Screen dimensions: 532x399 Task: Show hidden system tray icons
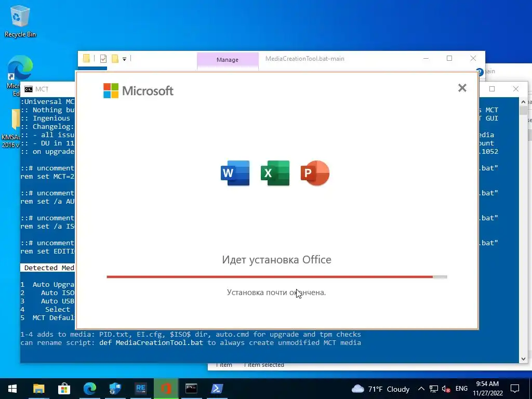click(x=421, y=389)
